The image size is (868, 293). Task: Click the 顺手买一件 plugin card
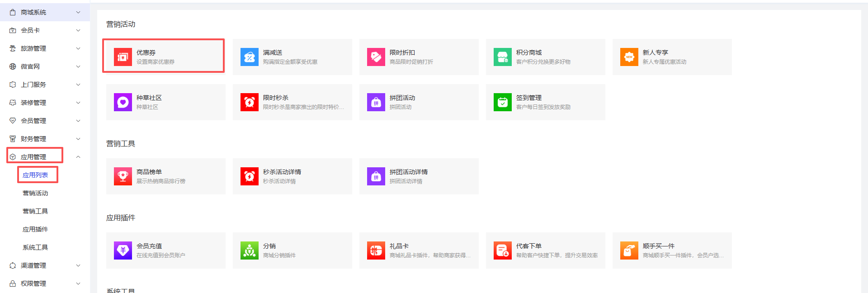[672, 250]
